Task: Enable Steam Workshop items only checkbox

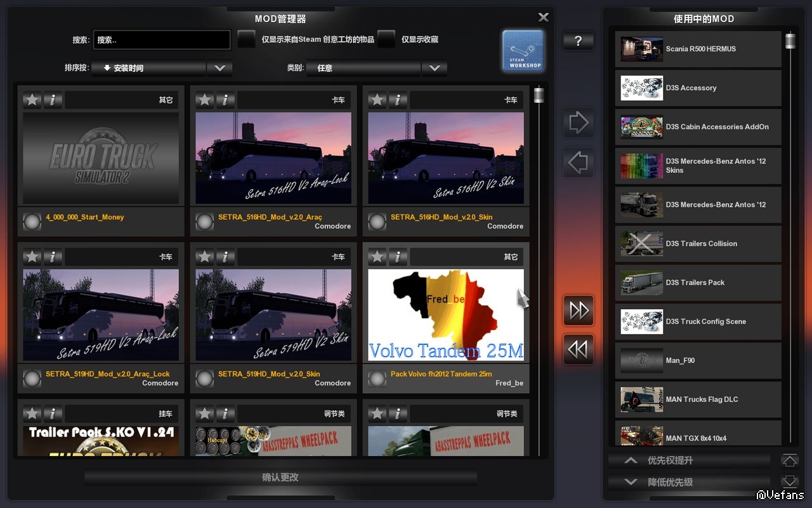Action: coord(247,39)
